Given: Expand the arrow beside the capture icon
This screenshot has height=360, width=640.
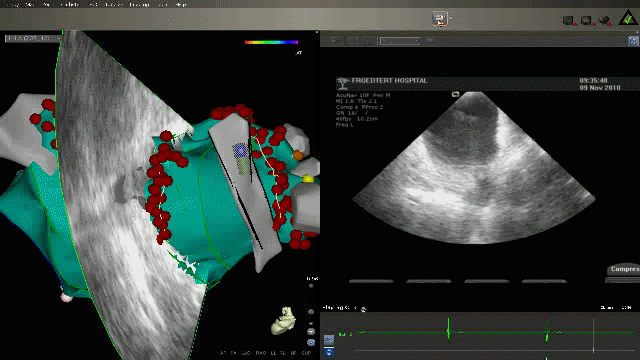Looking at the screenshot, I should [450, 18].
